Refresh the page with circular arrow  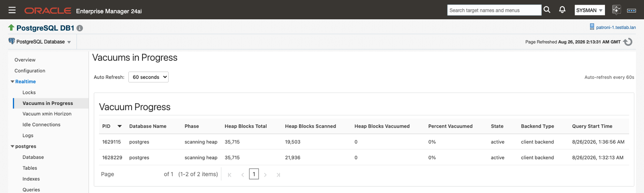tap(628, 42)
